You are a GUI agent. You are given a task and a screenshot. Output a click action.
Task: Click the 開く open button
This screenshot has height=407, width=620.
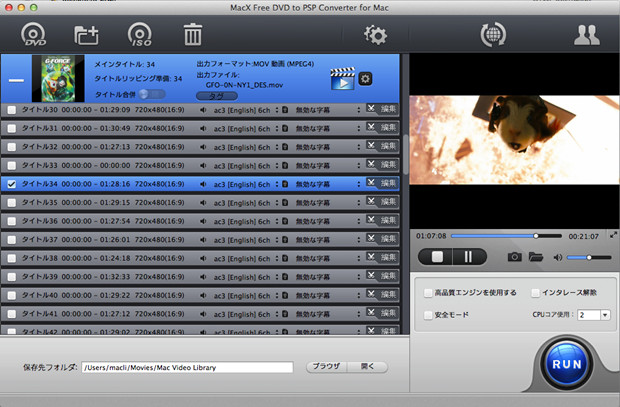coord(367,367)
